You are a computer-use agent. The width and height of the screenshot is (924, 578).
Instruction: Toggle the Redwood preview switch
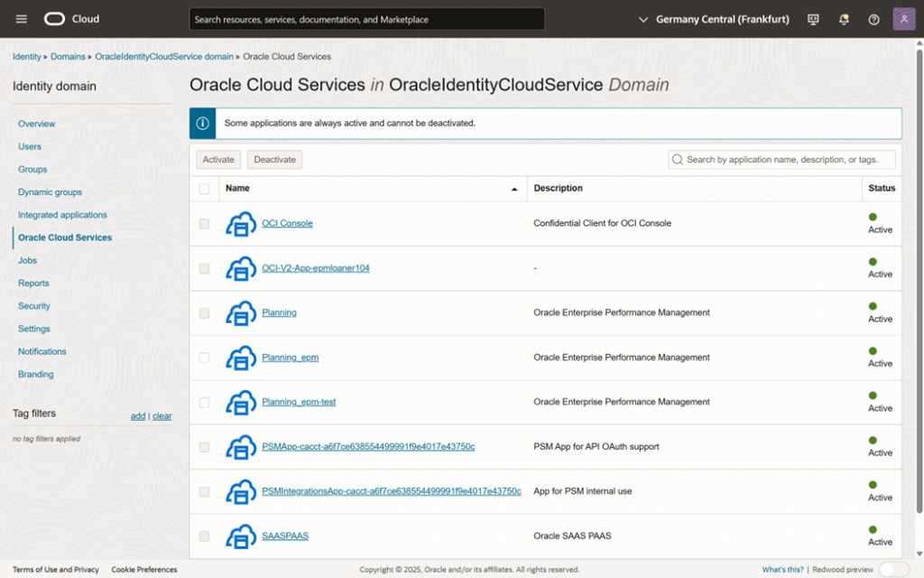pos(893,569)
